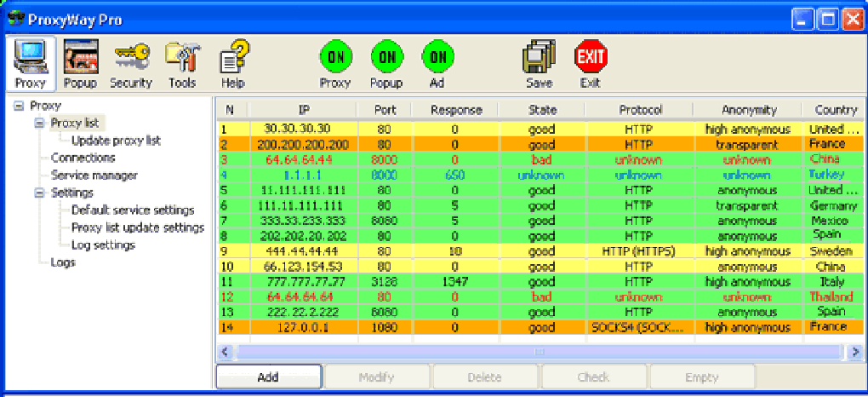This screenshot has width=868, height=397.
Task: Select proxy row 11.111.111.111
Action: (x=540, y=190)
